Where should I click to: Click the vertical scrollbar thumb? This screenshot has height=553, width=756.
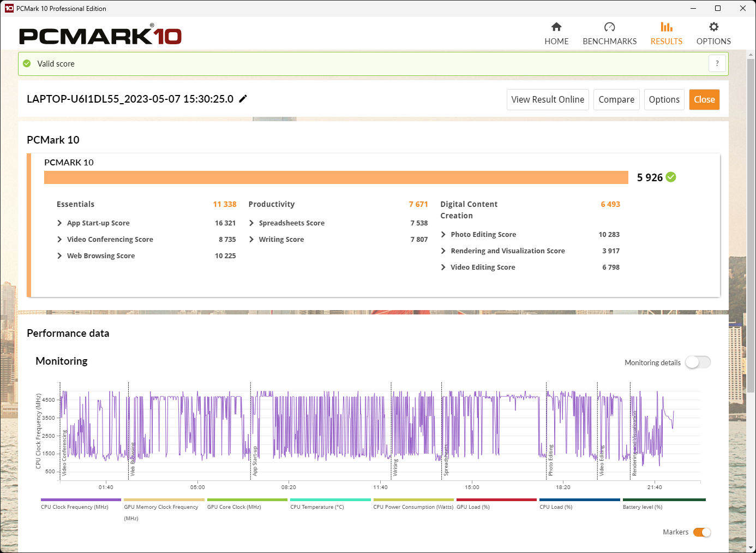click(x=751, y=225)
